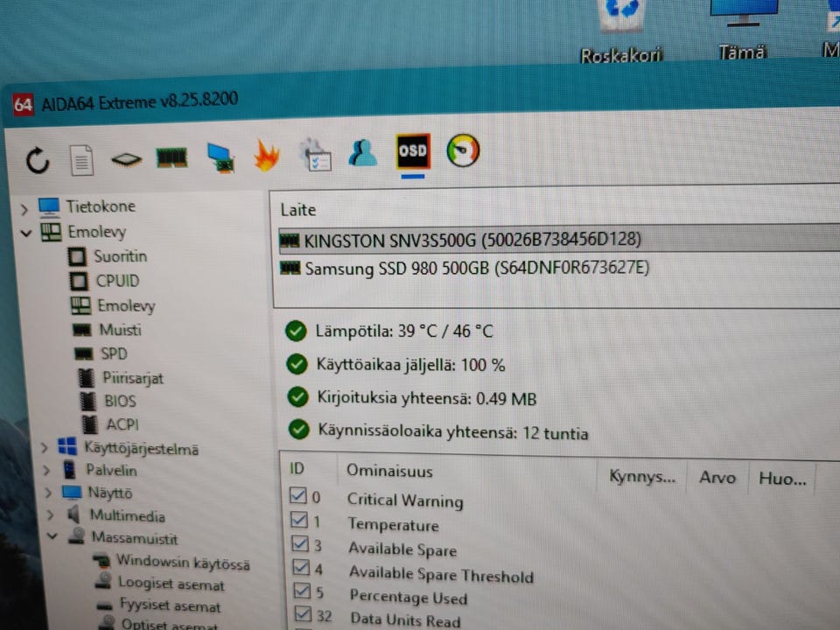Screen dimensions: 840x630
Task: Toggle checkbox for Critical Warning row
Action: coord(297,495)
